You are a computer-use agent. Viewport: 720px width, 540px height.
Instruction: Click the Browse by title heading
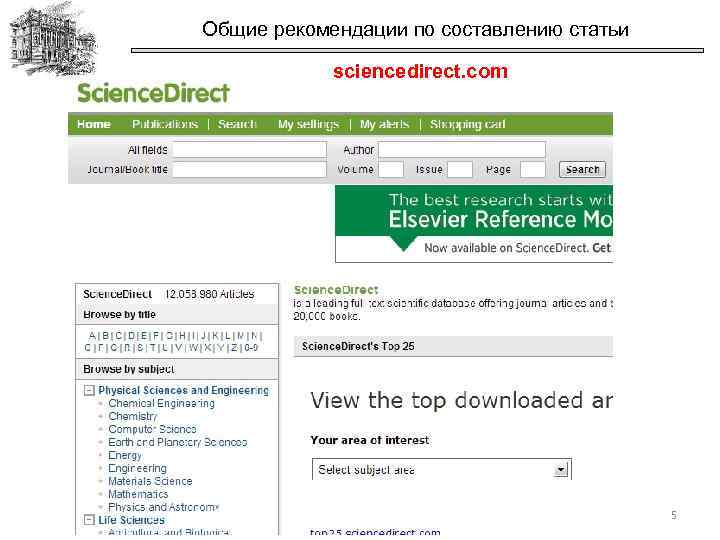point(119,315)
